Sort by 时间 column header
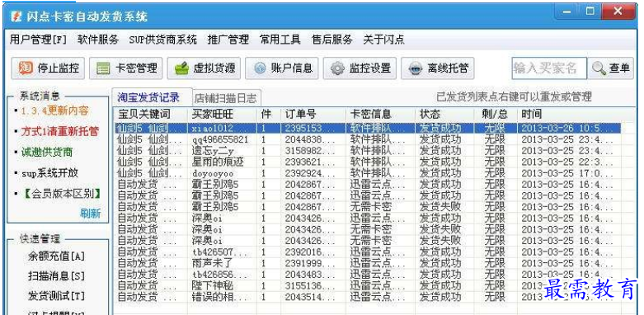The height and width of the screenshot is (315, 644). coord(532,114)
